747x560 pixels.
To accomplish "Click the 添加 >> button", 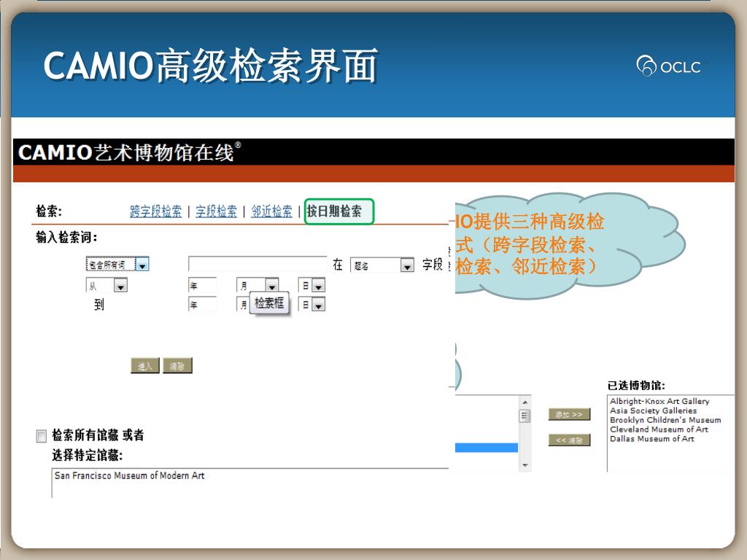I will coord(569,414).
